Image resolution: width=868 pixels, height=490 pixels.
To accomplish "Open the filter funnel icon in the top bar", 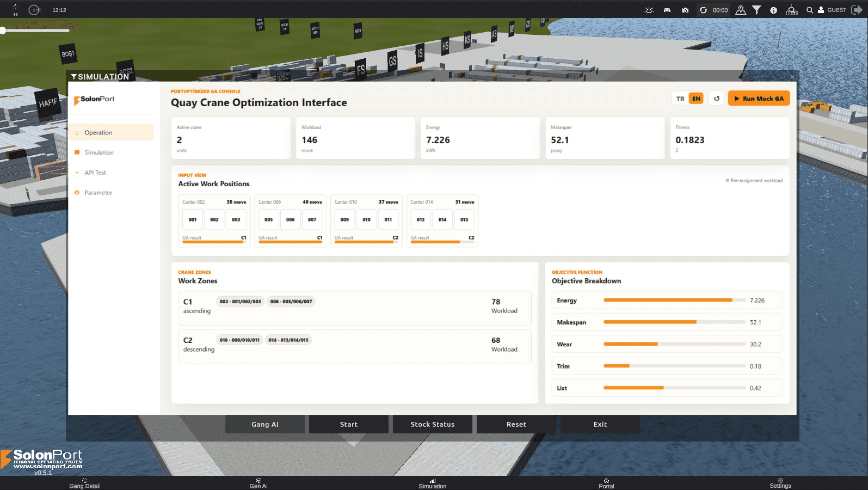I will pyautogui.click(x=756, y=10).
